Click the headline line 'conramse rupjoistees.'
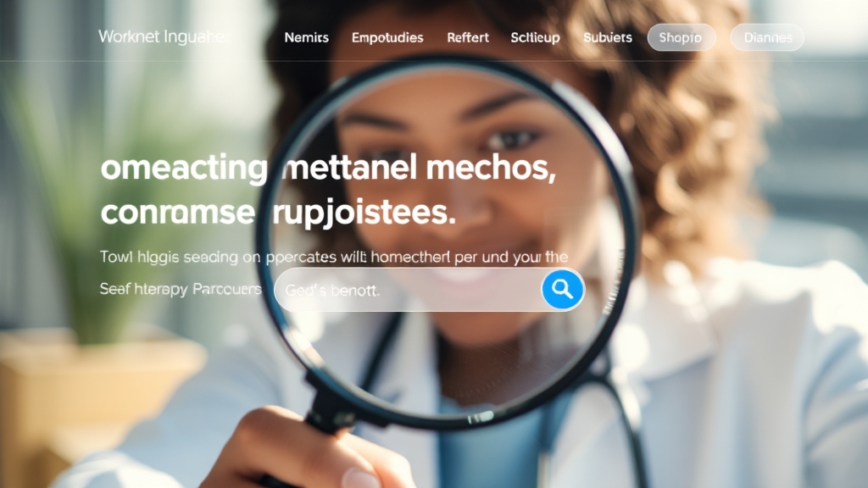 point(278,213)
